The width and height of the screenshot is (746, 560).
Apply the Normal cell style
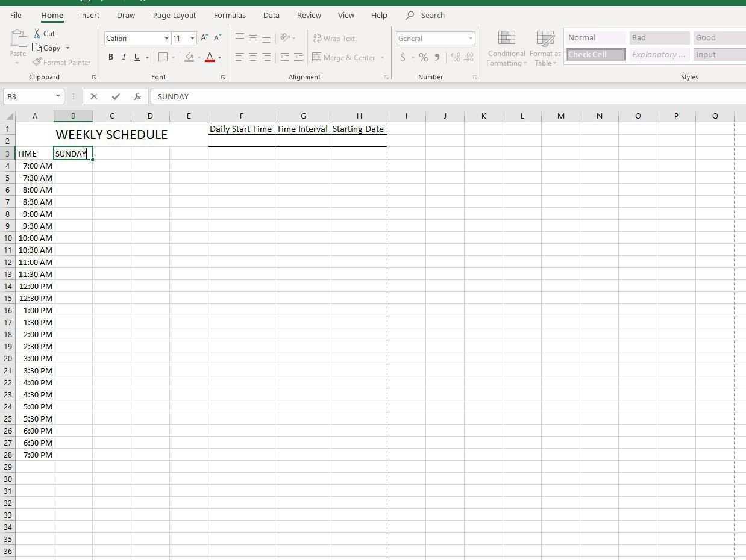[x=596, y=38]
